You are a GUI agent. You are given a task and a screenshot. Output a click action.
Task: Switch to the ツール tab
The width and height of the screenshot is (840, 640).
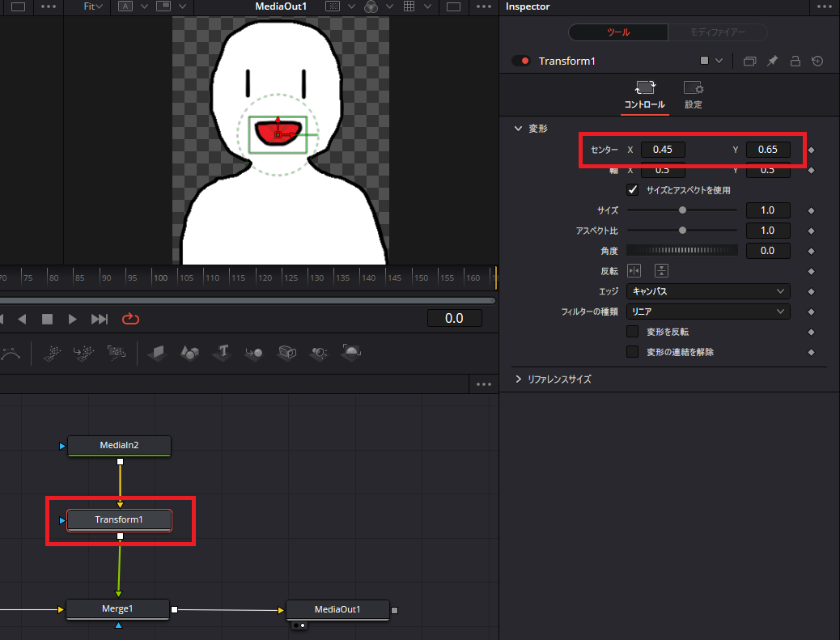[x=618, y=32]
